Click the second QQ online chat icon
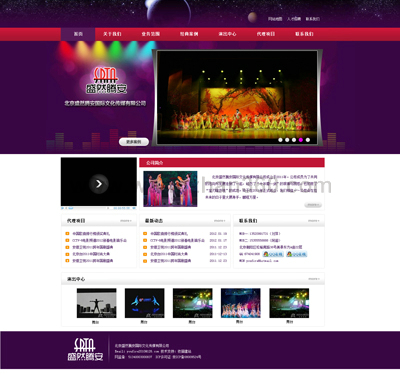Viewport: 400px width, 375px height. pos(296,254)
